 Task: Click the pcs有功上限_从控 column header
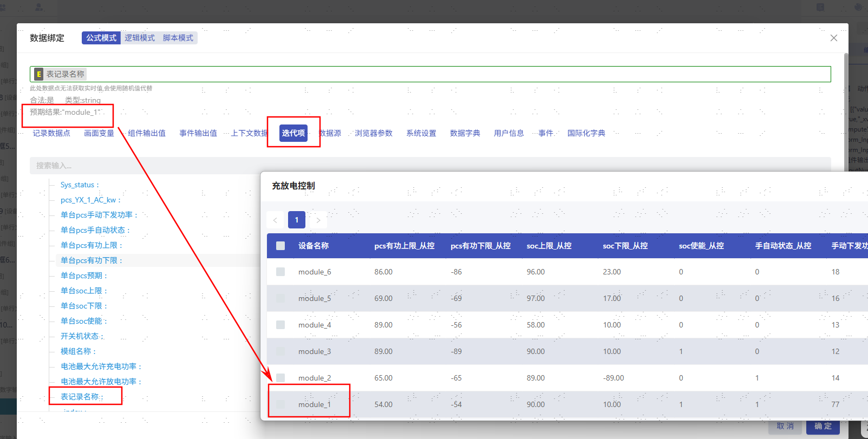(404, 246)
